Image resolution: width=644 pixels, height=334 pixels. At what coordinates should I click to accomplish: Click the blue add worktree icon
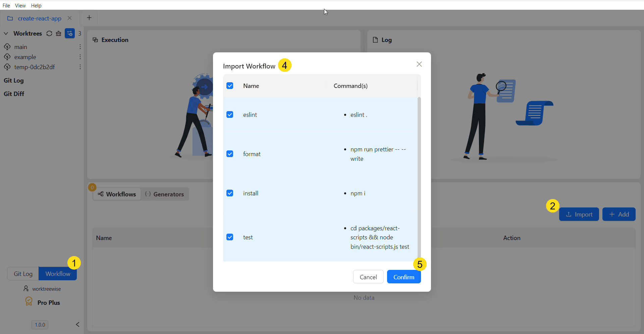pyautogui.click(x=70, y=34)
